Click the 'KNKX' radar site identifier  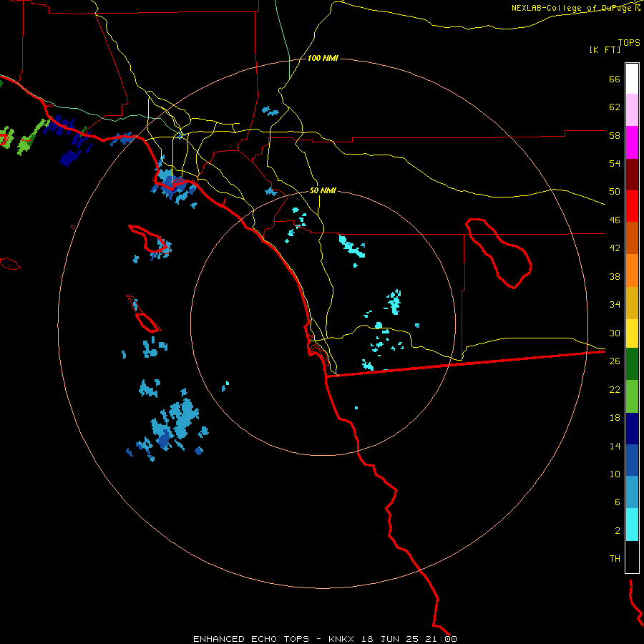[342, 639]
